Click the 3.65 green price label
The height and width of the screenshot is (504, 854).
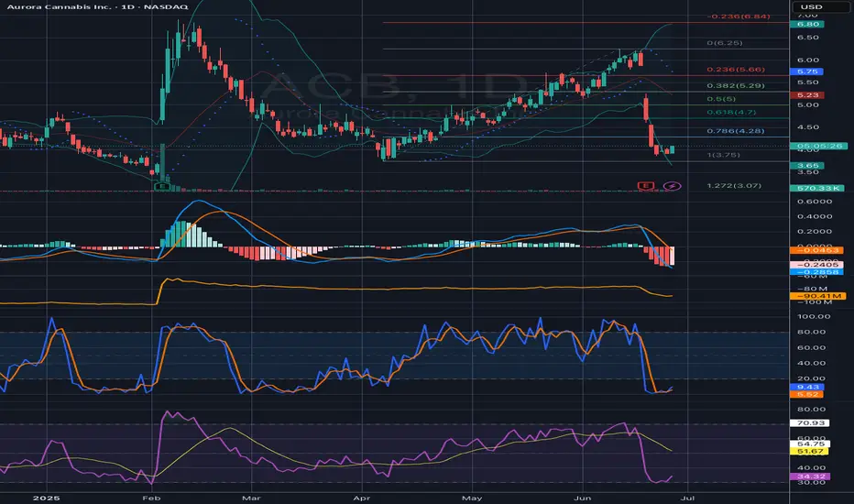click(807, 166)
